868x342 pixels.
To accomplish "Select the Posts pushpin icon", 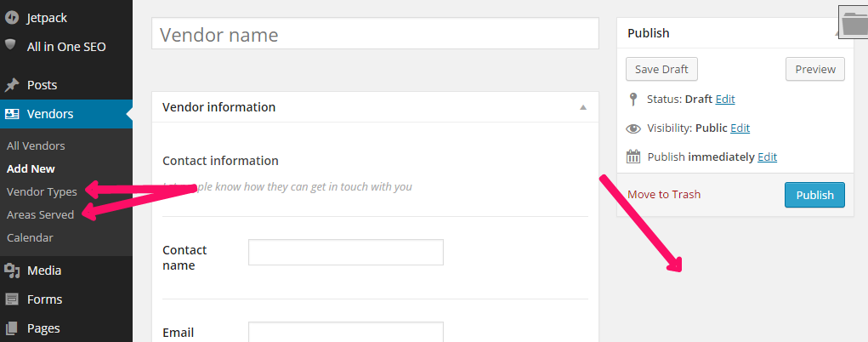I will click(x=11, y=85).
